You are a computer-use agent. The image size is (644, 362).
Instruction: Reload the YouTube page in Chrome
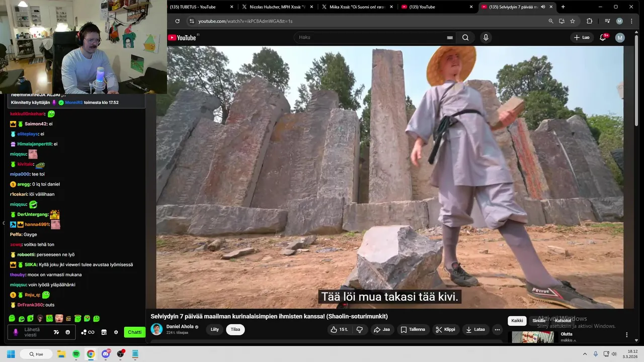pyautogui.click(x=177, y=21)
